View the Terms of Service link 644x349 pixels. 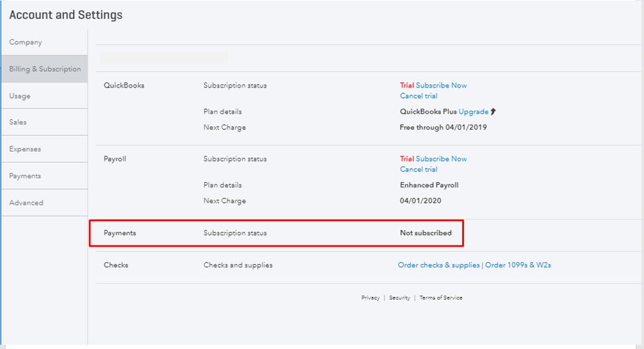441,298
